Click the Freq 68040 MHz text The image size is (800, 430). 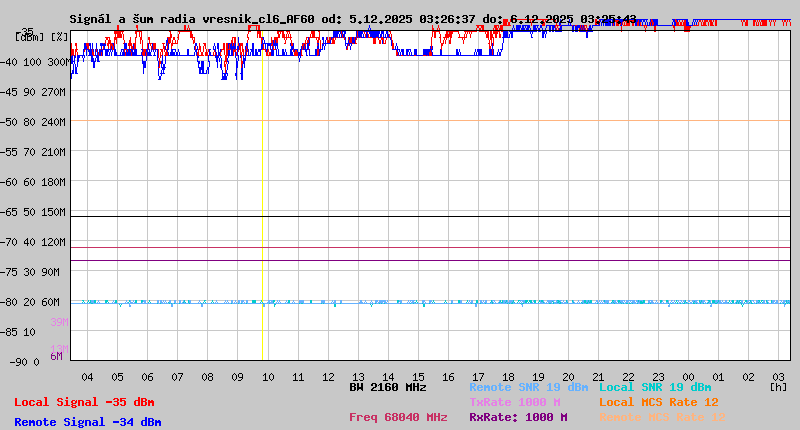tap(398, 417)
